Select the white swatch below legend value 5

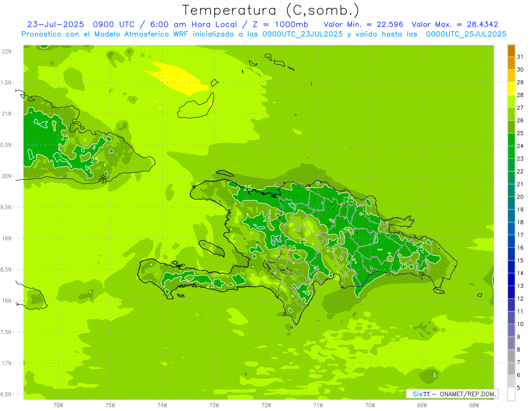tap(511, 394)
